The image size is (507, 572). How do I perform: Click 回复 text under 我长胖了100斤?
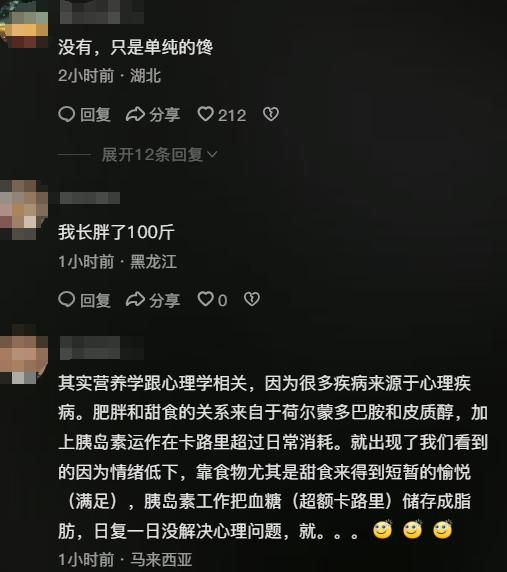[x=95, y=300]
